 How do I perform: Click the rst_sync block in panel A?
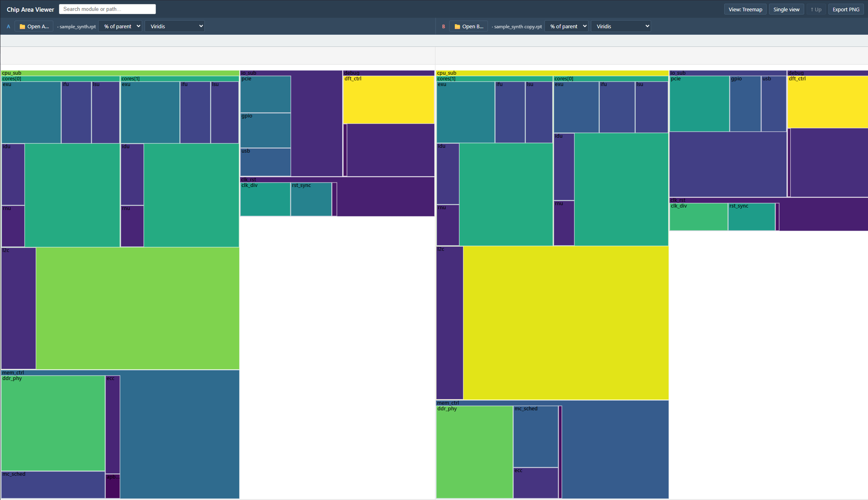311,199
